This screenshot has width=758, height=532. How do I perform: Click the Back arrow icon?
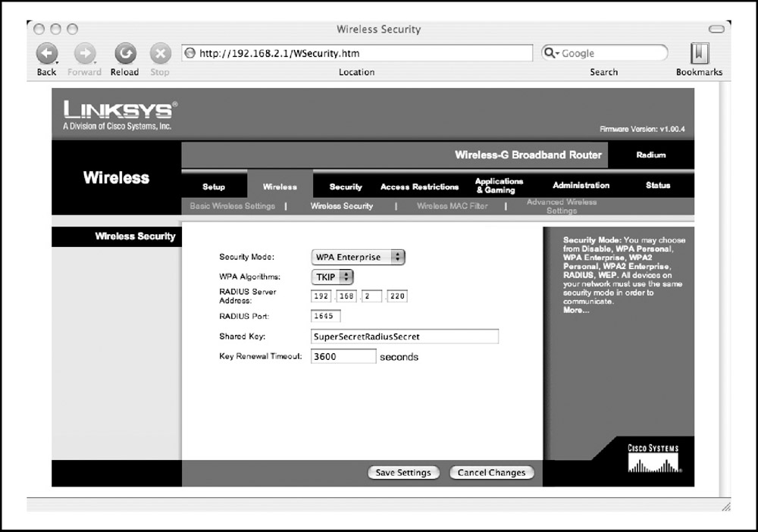click(x=47, y=53)
